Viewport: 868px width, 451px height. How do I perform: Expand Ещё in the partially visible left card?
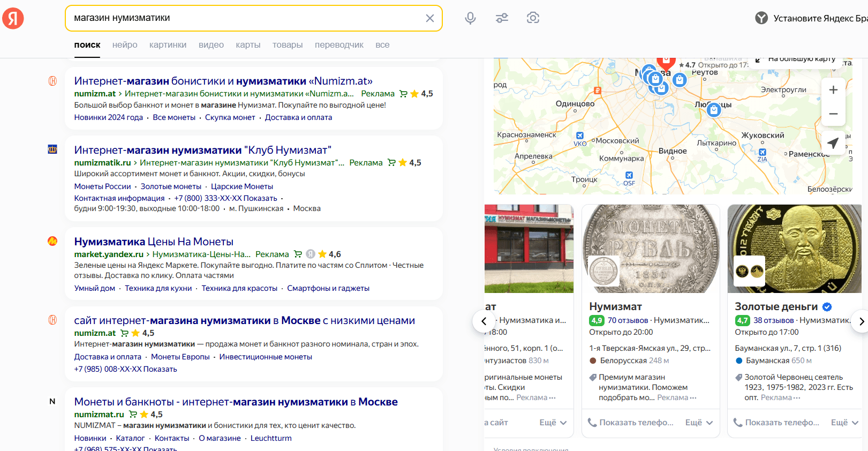coord(553,423)
